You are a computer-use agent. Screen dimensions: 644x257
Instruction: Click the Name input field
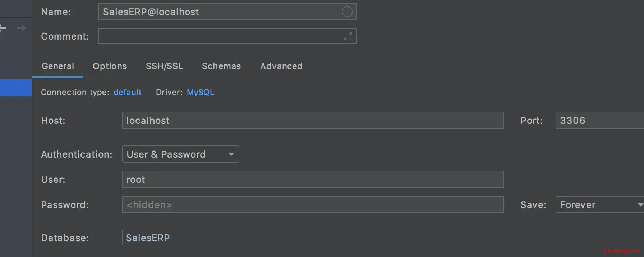pyautogui.click(x=219, y=12)
